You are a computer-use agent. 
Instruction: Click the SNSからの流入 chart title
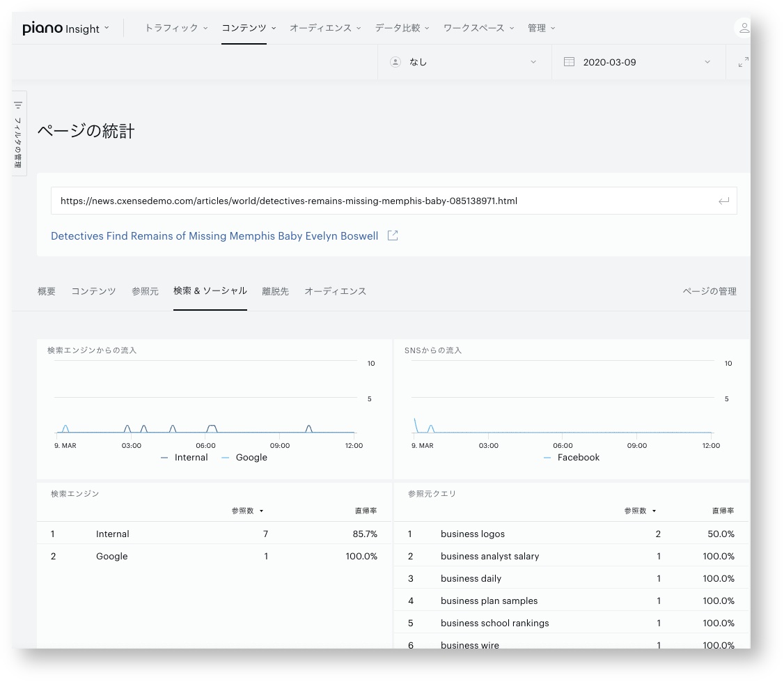[433, 350]
